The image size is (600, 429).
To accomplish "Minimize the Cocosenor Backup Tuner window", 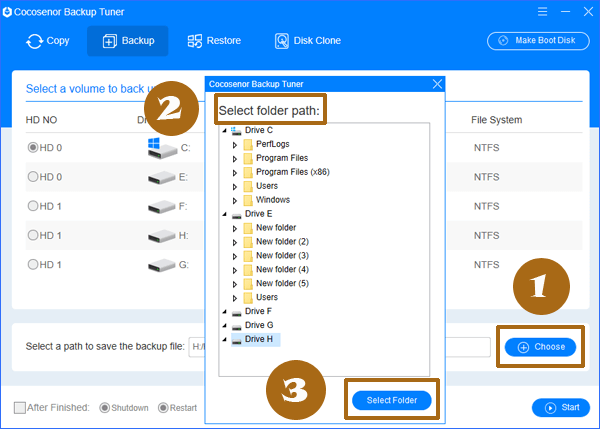I will point(566,12).
